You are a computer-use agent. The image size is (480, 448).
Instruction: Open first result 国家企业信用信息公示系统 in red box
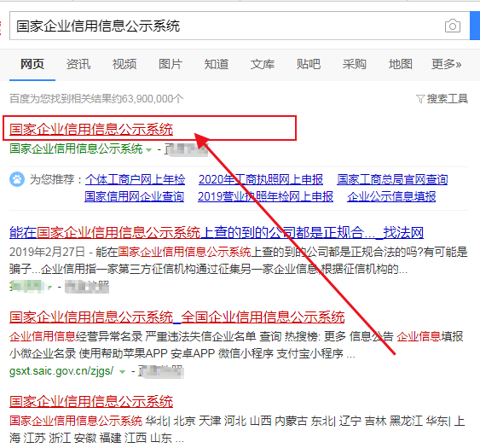(x=91, y=129)
